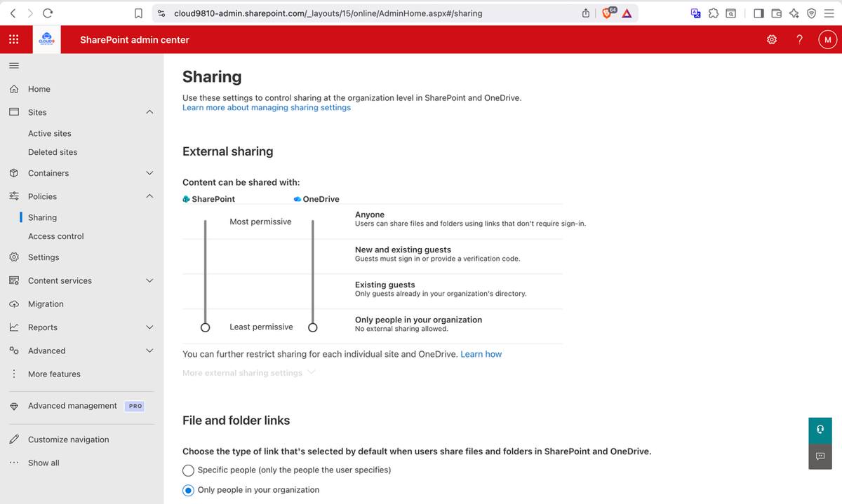842x504 pixels.
Task: Open the app launcher waffle icon
Action: click(x=13, y=39)
